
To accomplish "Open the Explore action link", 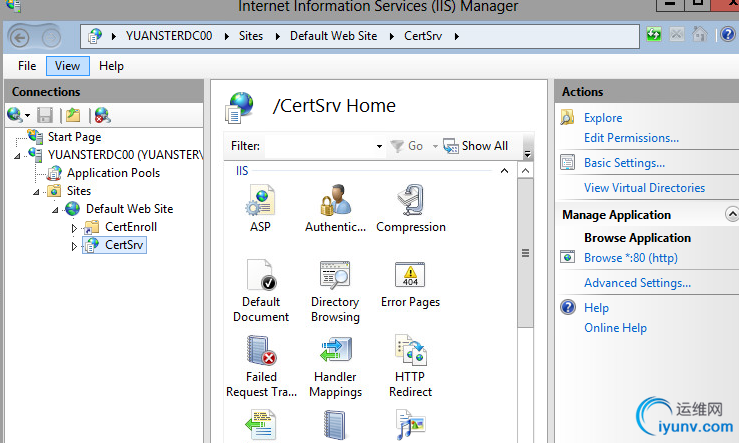I will 603,118.
